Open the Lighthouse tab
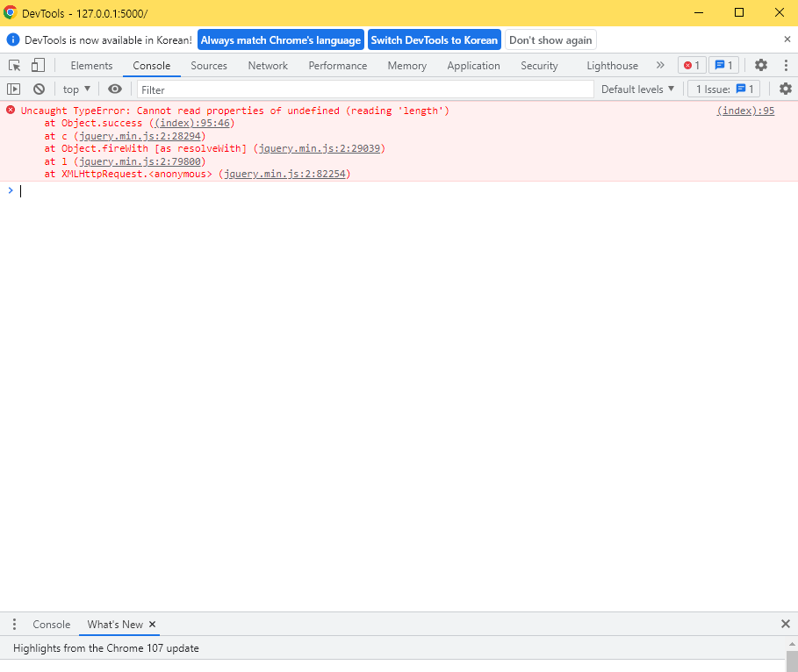This screenshot has height=672, width=798. pos(612,66)
